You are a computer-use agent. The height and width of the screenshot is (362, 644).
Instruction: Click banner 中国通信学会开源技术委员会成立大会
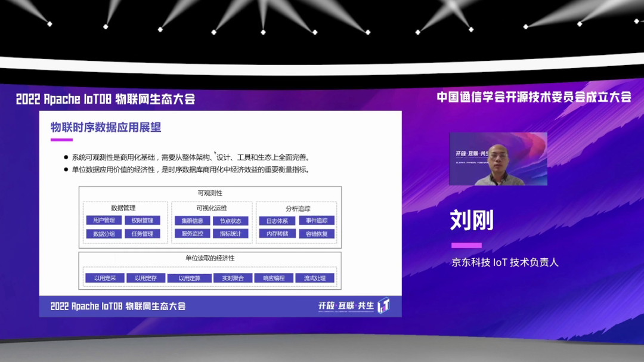click(534, 97)
